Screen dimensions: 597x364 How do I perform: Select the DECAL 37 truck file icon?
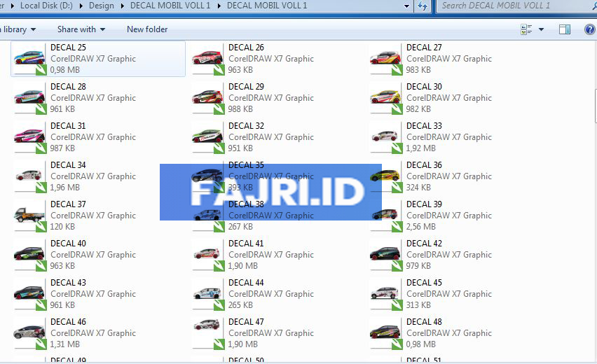29,216
